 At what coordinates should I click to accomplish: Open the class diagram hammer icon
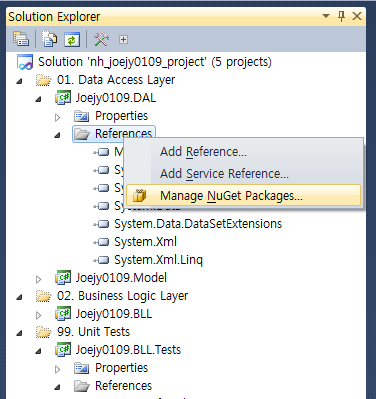[x=101, y=39]
